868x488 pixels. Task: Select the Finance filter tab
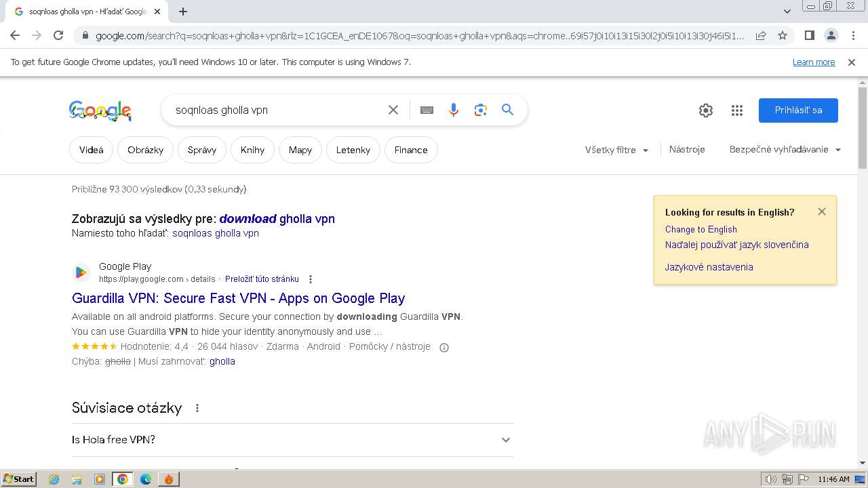coord(411,150)
